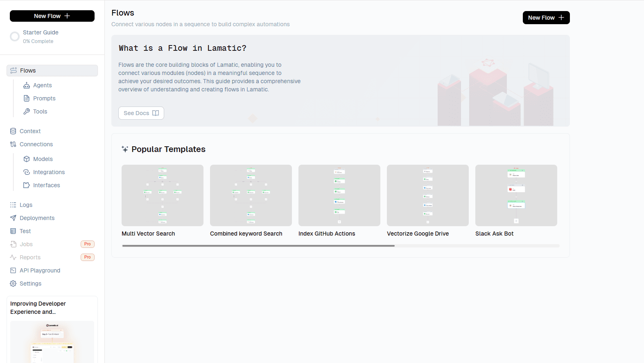Select the Tools wrench icon

(x=27, y=111)
